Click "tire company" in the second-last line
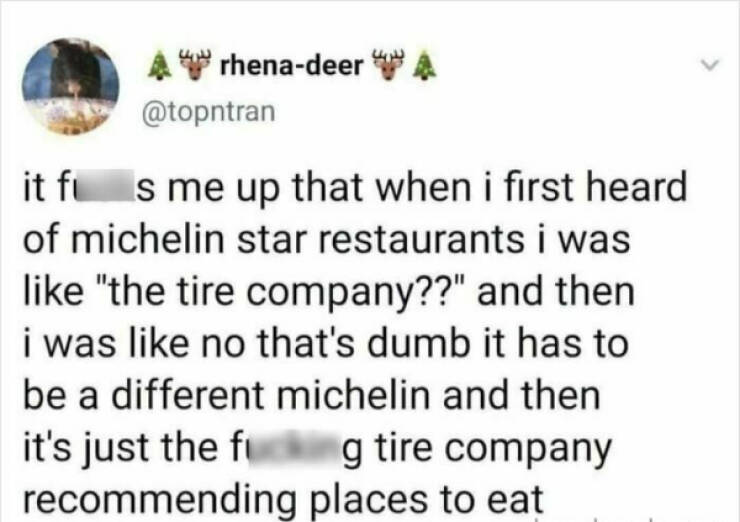 (x=482, y=447)
